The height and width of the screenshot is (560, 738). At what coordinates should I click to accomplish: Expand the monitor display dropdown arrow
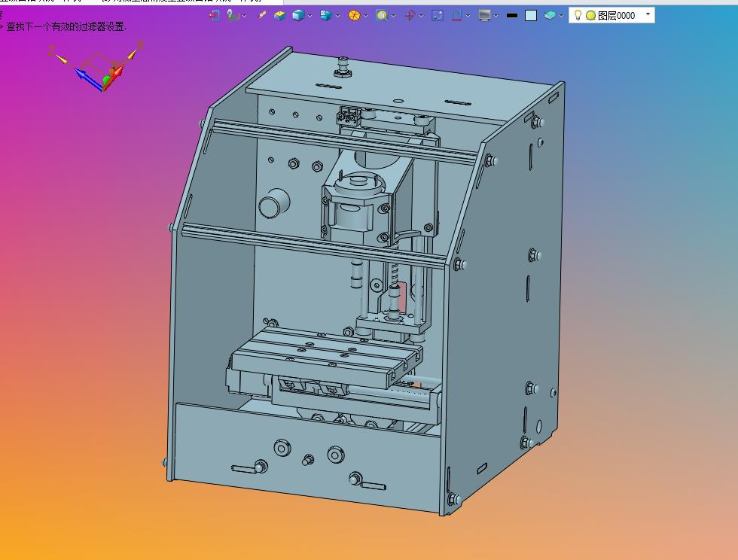pyautogui.click(x=496, y=16)
